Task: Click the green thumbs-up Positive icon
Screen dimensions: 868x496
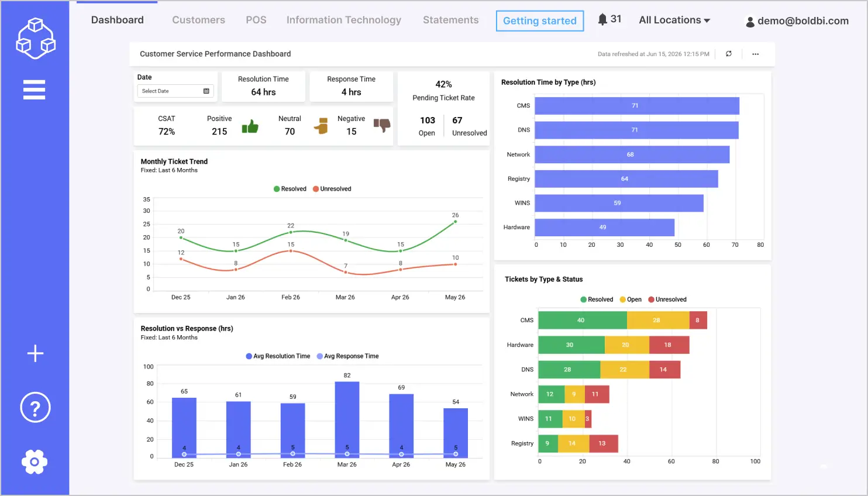Action: click(x=250, y=126)
